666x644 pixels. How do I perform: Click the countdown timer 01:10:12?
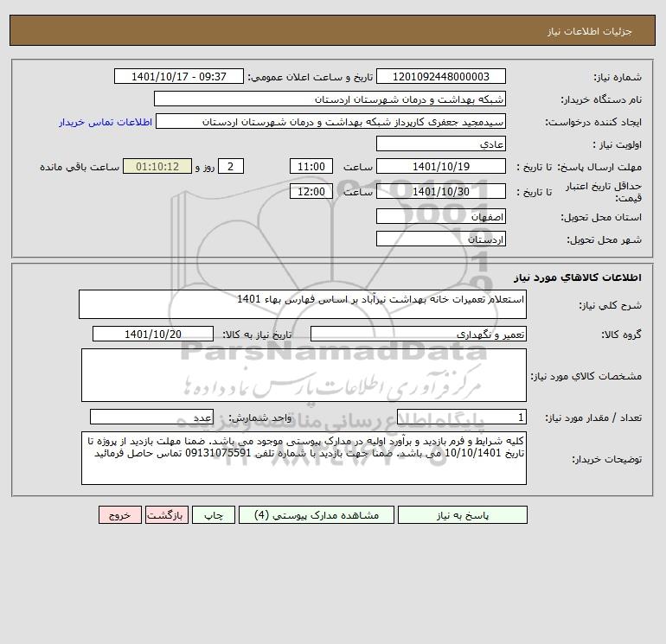(157, 167)
